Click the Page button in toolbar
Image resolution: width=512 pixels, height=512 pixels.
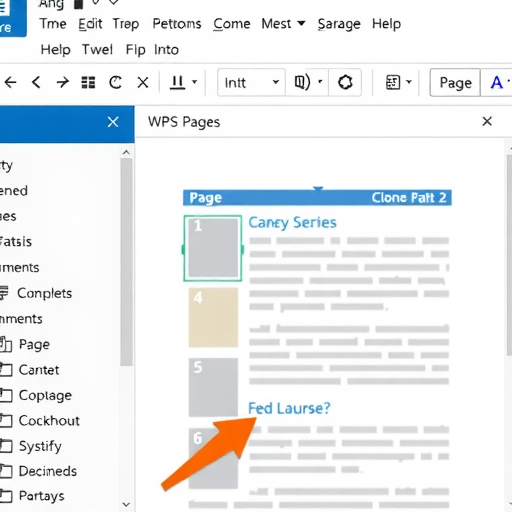(x=455, y=82)
